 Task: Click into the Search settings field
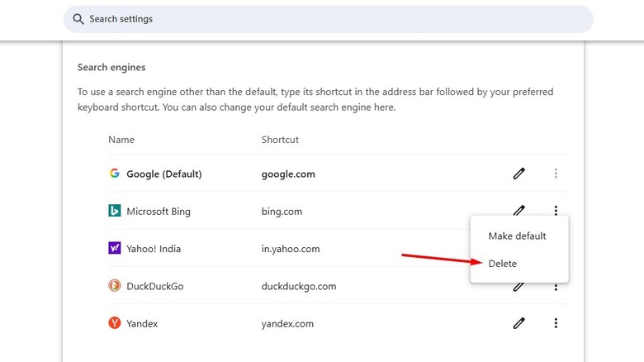pyautogui.click(x=330, y=19)
